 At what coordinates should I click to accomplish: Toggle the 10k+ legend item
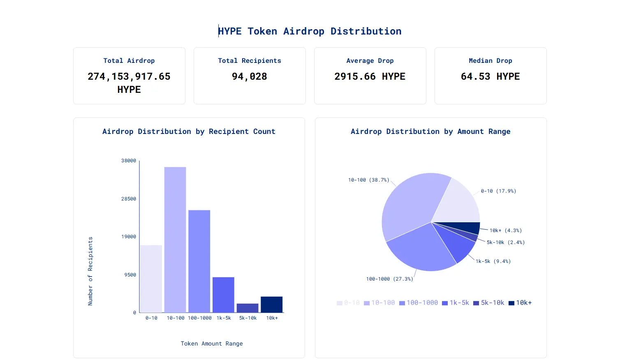(x=520, y=302)
